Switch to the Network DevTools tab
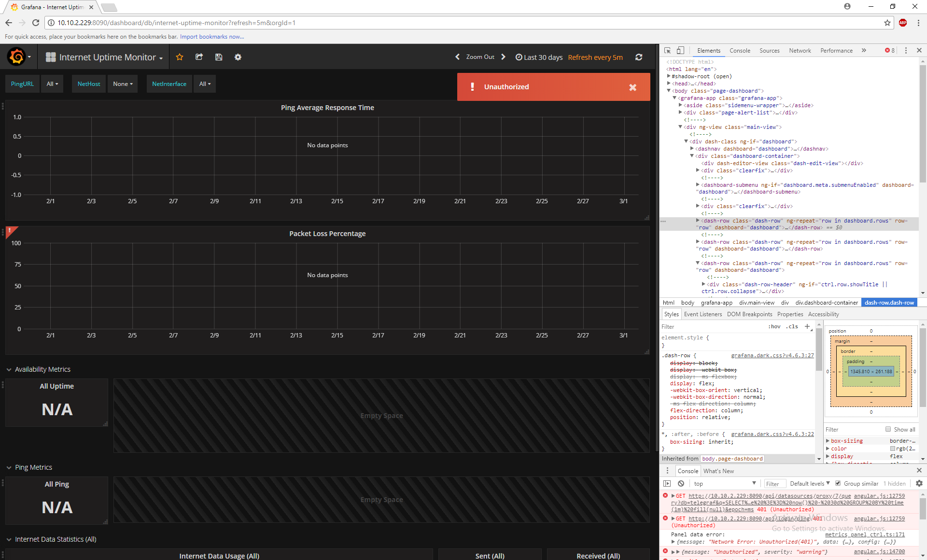Image resolution: width=927 pixels, height=560 pixels. pos(800,50)
